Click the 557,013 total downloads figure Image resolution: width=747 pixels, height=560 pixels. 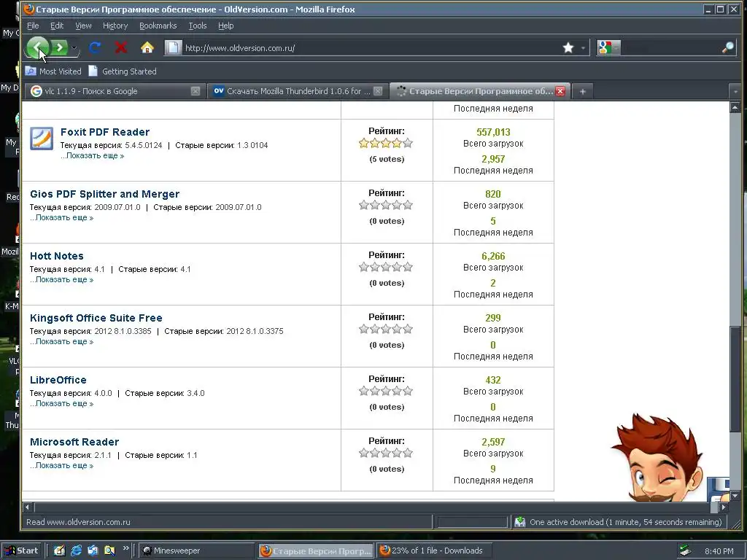[493, 132]
